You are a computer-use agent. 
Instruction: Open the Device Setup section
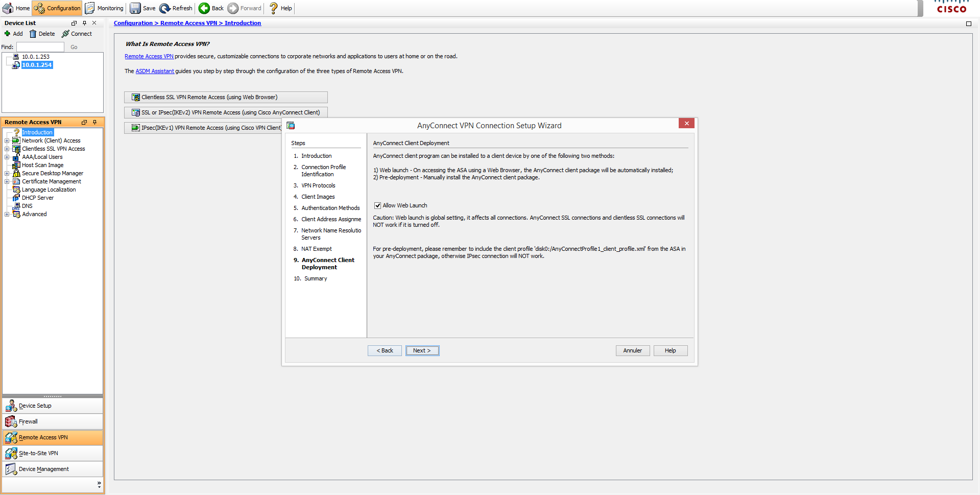[x=53, y=406]
